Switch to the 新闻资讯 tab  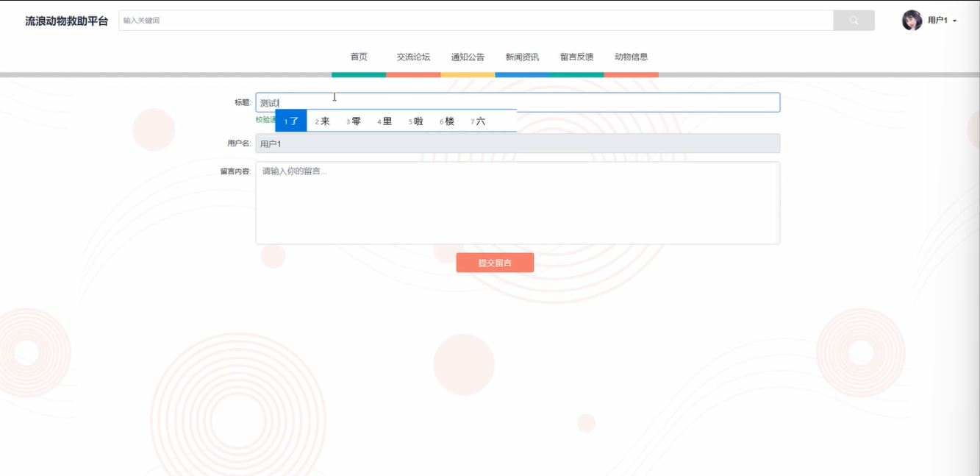click(522, 57)
